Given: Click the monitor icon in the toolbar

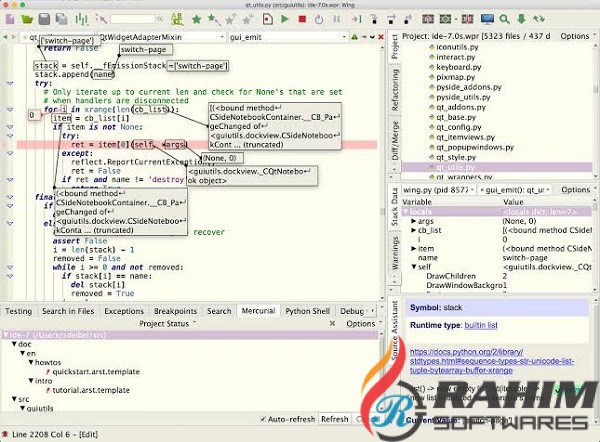Looking at the screenshot, I should (x=487, y=19).
